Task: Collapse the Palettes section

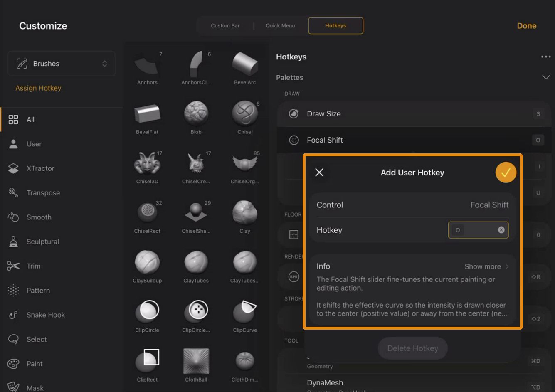Action: (546, 77)
